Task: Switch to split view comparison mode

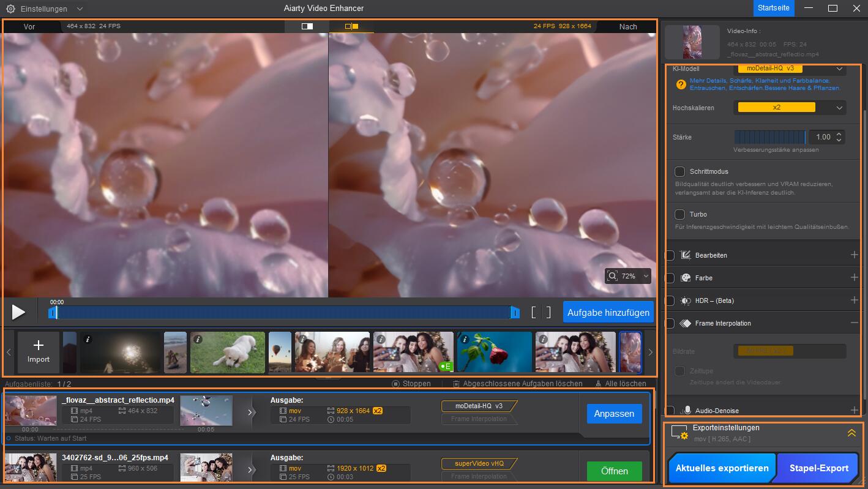Action: tap(351, 26)
